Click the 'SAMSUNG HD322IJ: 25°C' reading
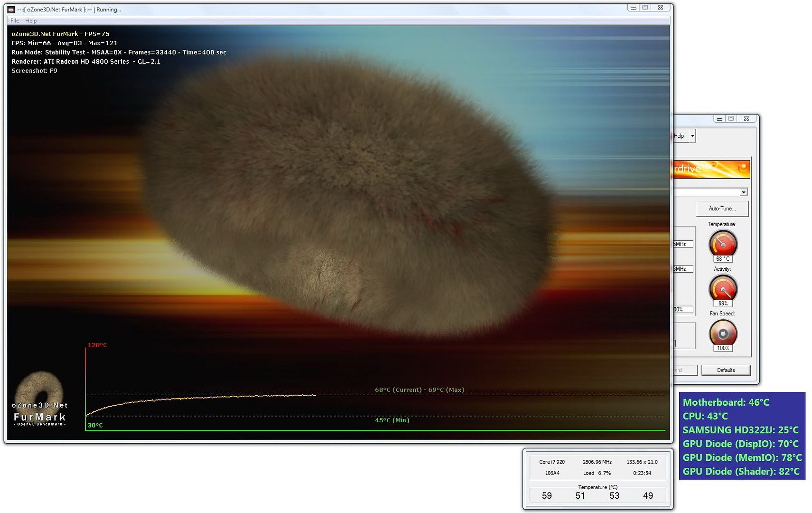 point(740,430)
